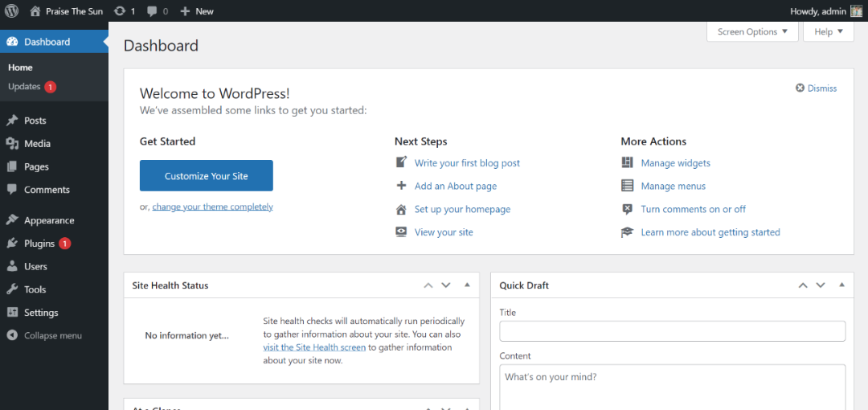Click the updates refresh icon in admin bar
Viewport: 868px width, 410px height.
(120, 11)
